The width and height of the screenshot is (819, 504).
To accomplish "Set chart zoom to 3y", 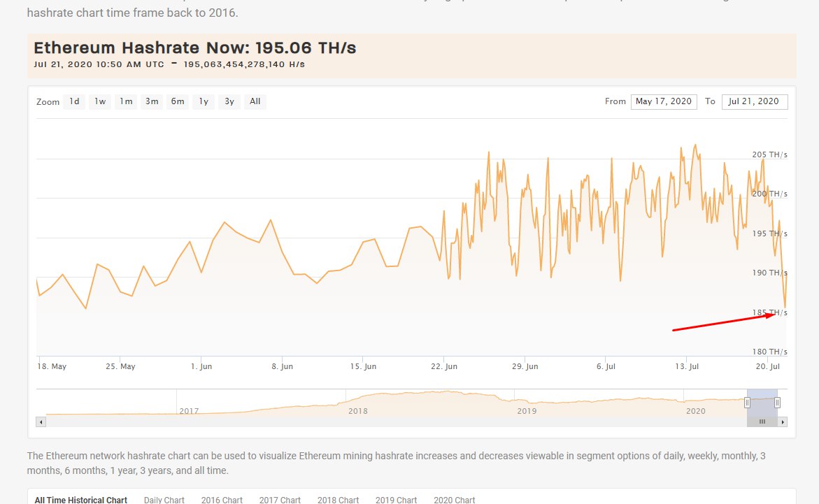I will 229,101.
